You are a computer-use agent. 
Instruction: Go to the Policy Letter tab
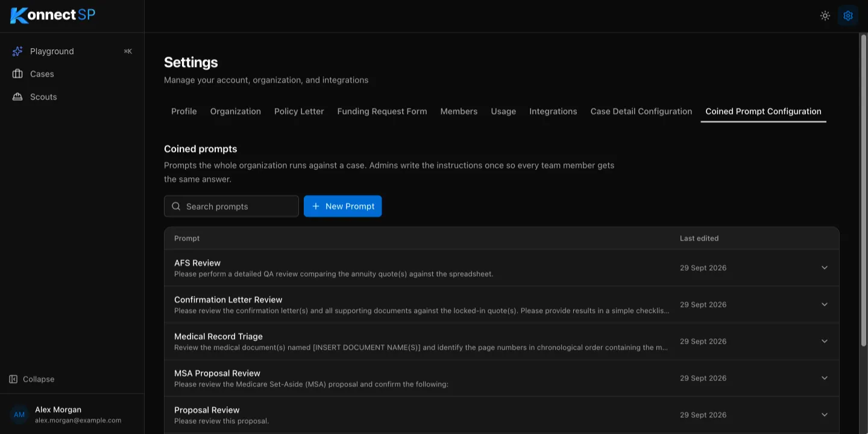[299, 112]
